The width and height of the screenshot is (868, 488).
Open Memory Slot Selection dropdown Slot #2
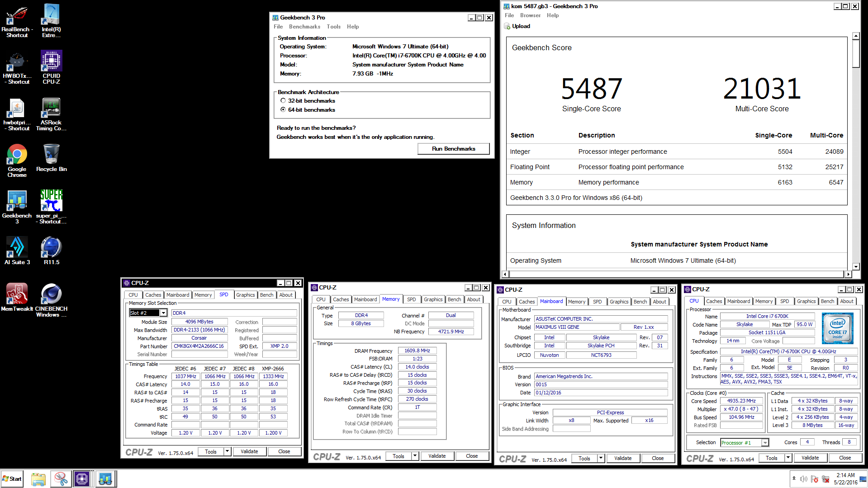163,313
